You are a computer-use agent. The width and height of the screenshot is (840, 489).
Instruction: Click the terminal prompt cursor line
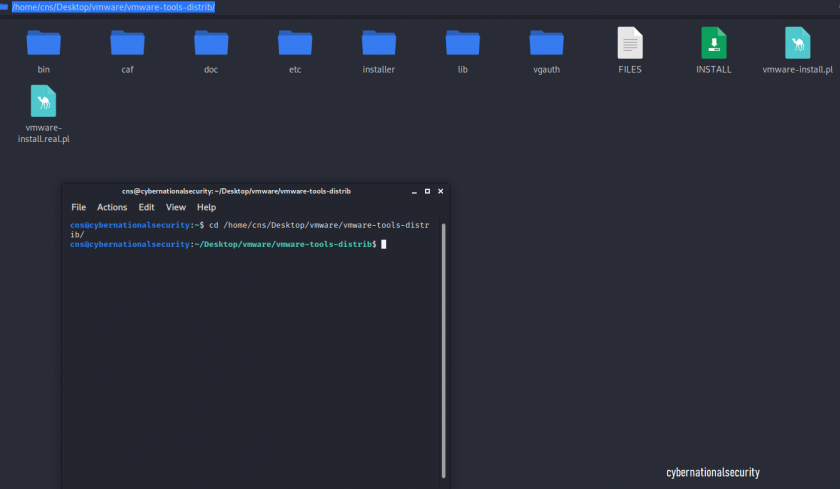(228, 244)
